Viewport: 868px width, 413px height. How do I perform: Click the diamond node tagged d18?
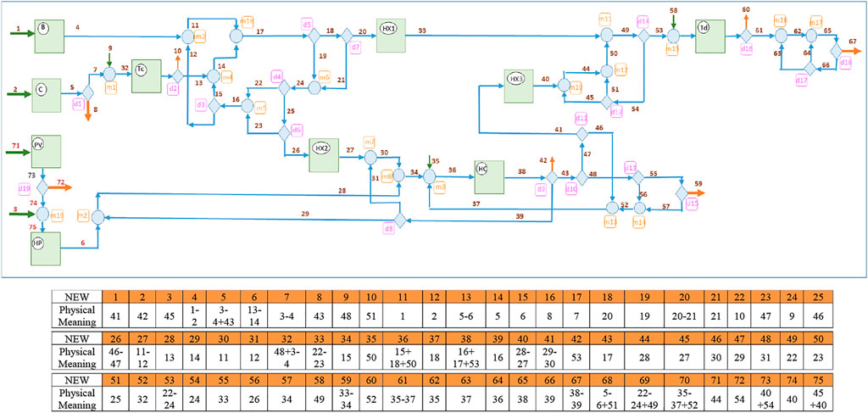click(x=837, y=51)
